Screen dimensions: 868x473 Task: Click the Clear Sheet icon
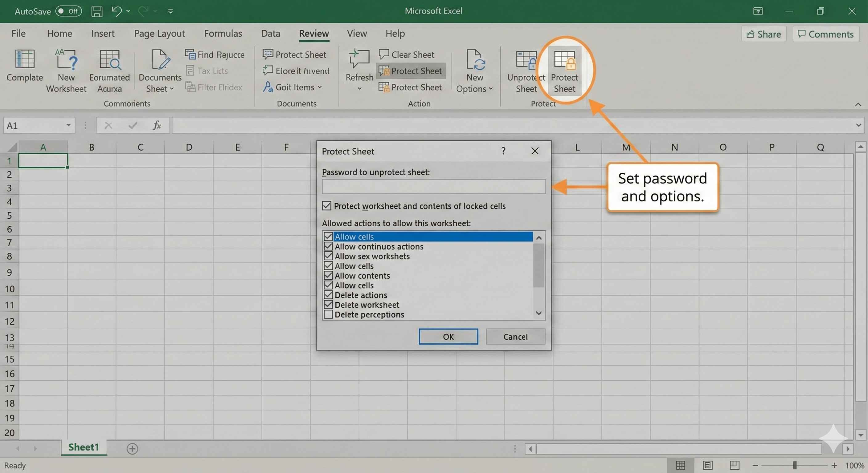coord(383,54)
